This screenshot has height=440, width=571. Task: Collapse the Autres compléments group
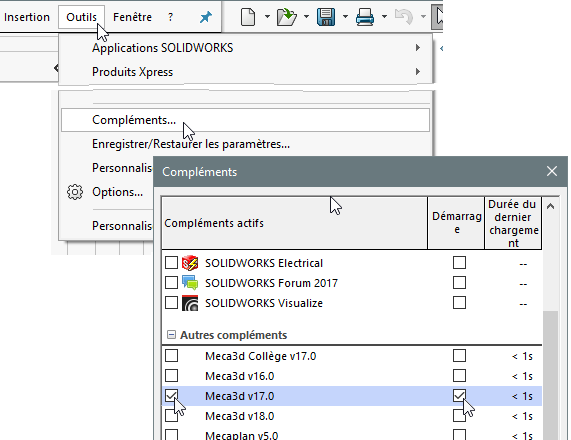[x=171, y=335]
